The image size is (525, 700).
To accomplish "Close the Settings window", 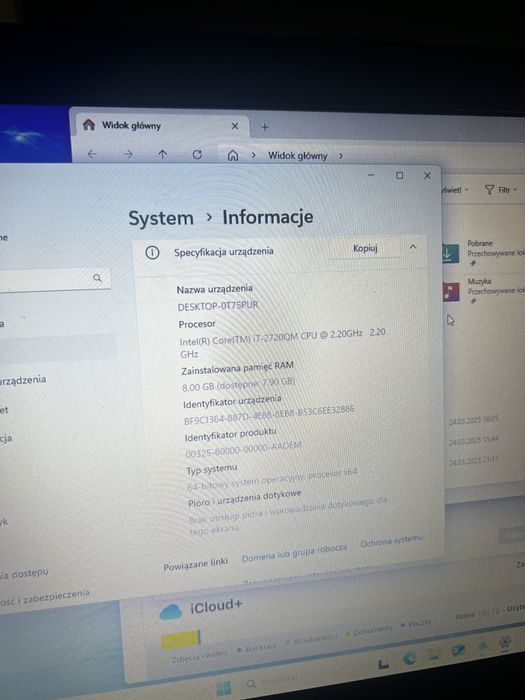I will pyautogui.click(x=427, y=176).
